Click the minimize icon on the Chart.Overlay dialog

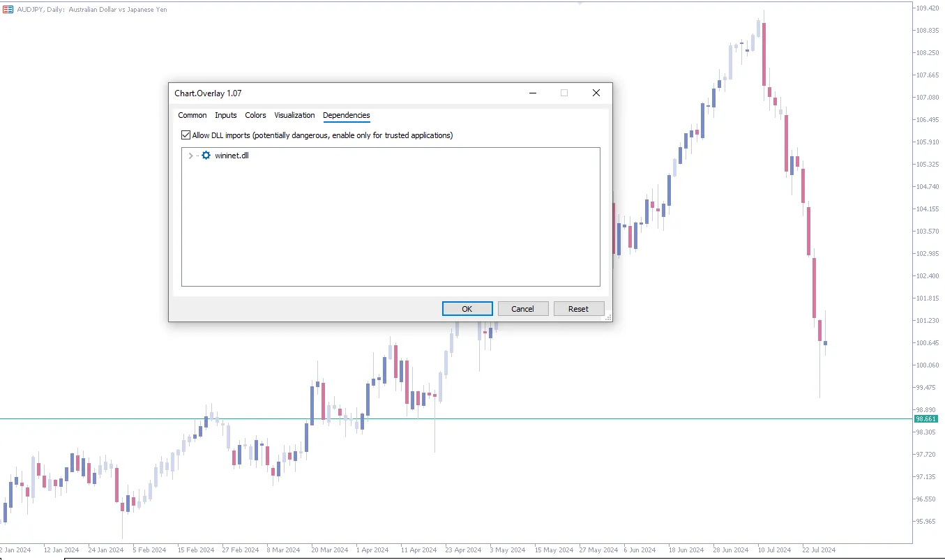532,93
